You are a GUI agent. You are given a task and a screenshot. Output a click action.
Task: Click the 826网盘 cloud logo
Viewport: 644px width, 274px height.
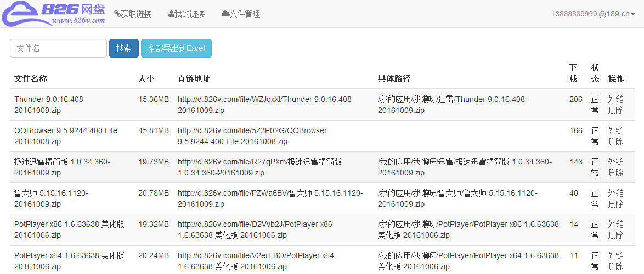(x=53, y=14)
